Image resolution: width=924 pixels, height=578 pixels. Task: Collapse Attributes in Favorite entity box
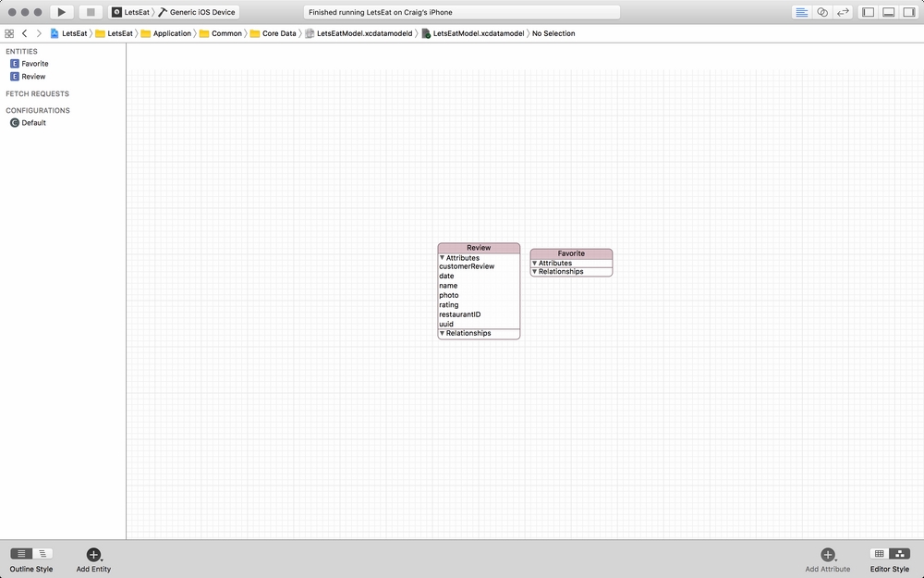click(534, 263)
